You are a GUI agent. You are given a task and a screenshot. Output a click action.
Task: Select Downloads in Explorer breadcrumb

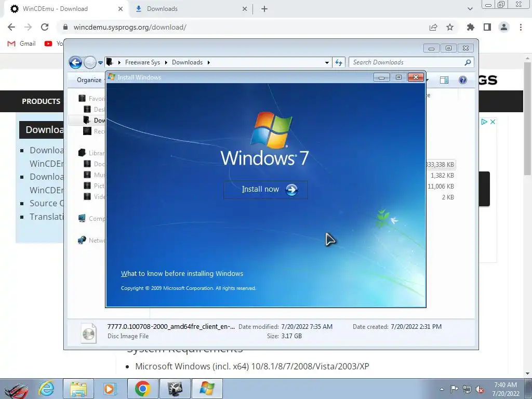[x=187, y=62]
